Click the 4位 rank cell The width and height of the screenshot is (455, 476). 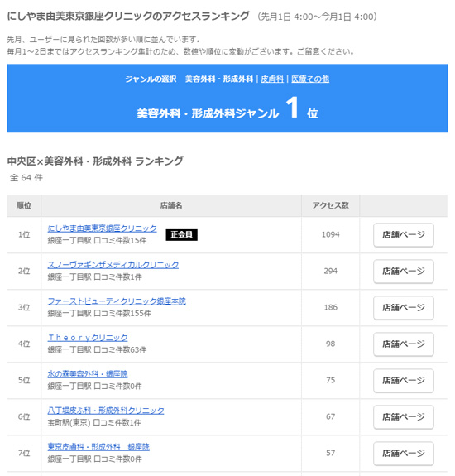coord(24,344)
